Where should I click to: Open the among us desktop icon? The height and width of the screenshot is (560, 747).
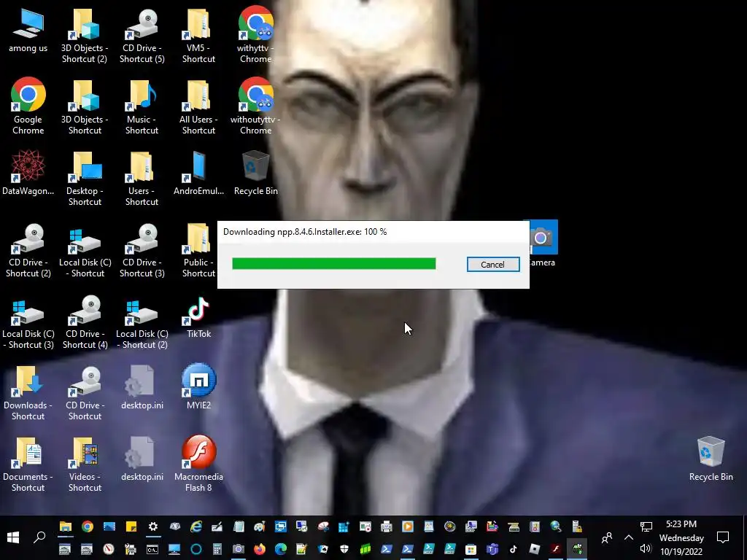pyautogui.click(x=28, y=31)
